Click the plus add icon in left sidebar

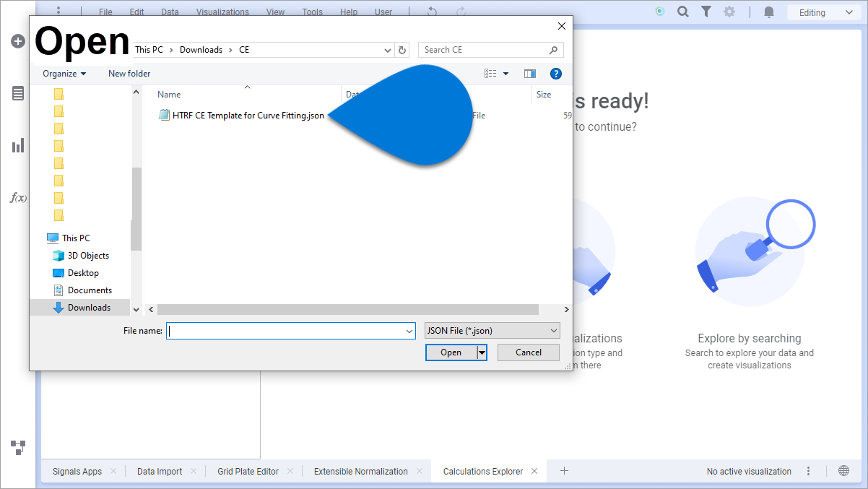(18, 42)
